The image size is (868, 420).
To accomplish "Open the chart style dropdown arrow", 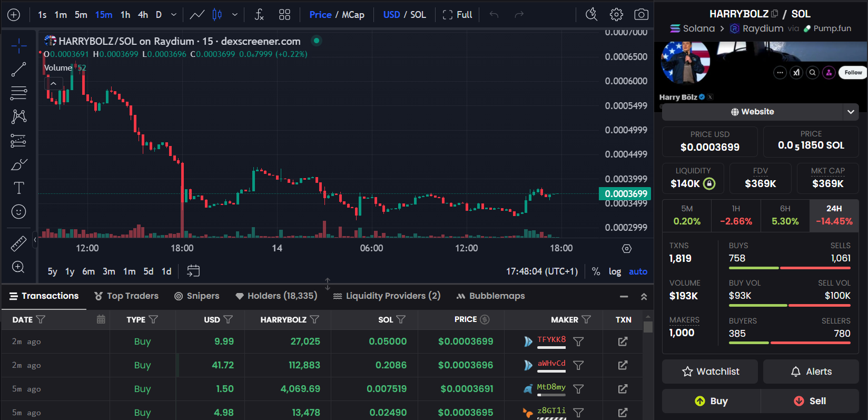I will click(x=235, y=15).
